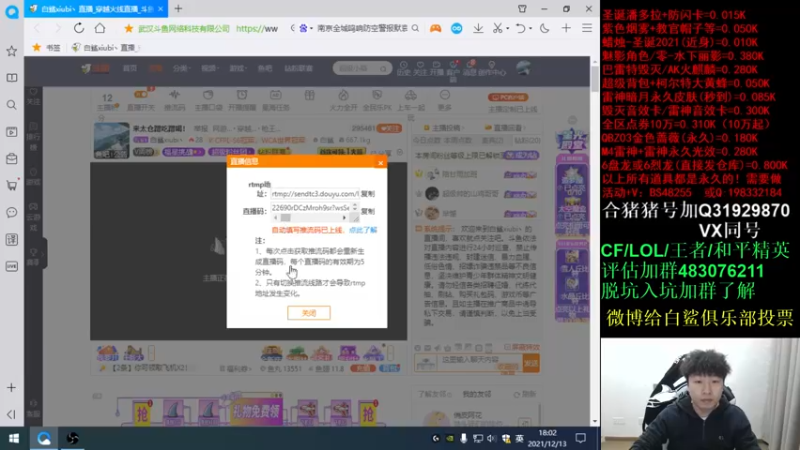Open the Windows Start menu
The height and width of the screenshot is (450, 800).
14,438
